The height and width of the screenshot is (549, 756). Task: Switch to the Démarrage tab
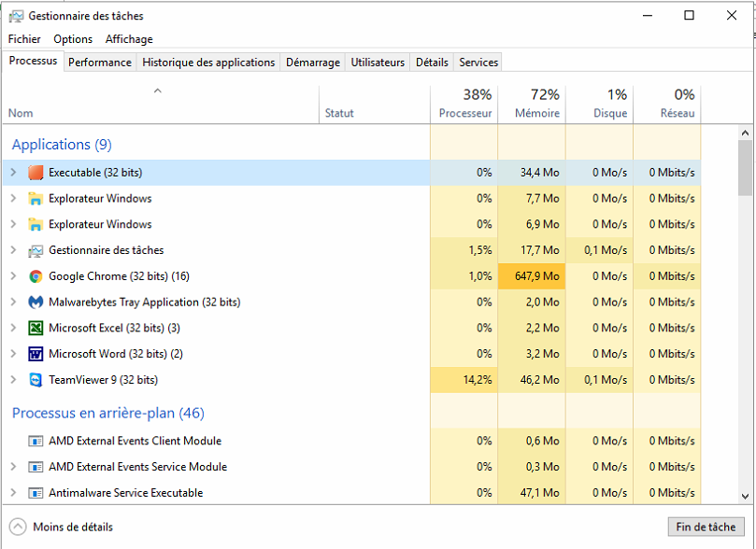[x=313, y=63]
